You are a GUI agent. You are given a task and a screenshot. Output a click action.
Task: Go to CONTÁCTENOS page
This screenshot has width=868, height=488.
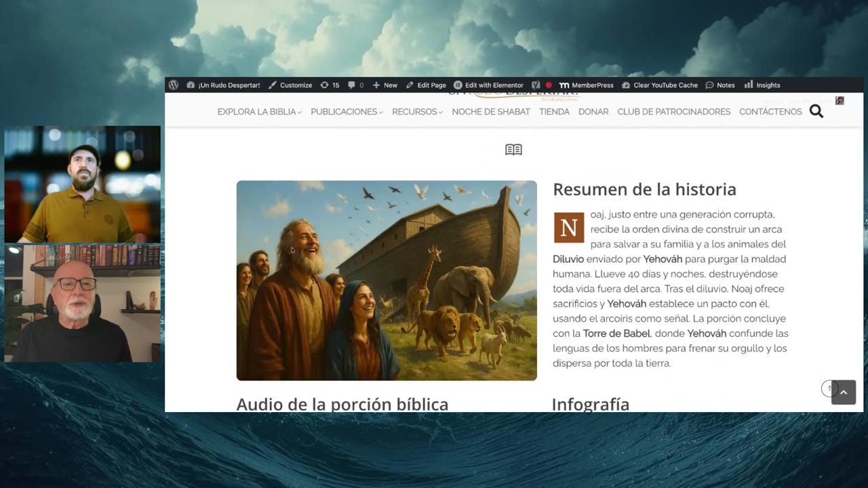tap(770, 112)
